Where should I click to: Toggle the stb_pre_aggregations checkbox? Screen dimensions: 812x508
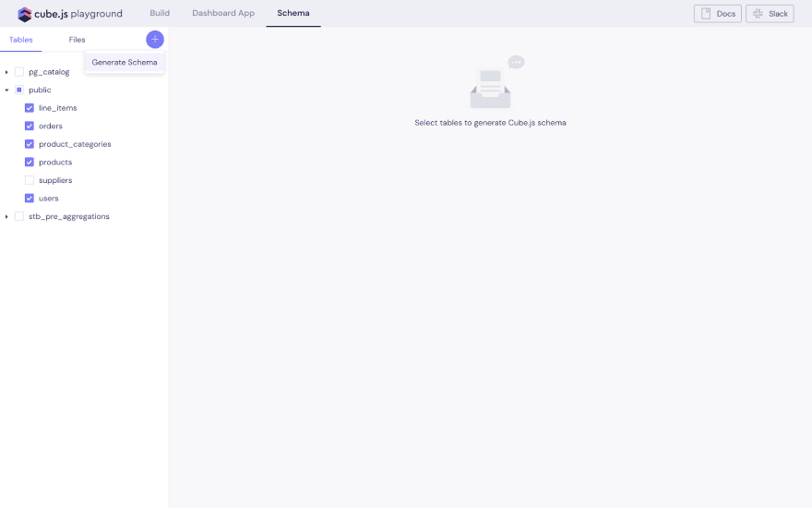click(x=19, y=217)
